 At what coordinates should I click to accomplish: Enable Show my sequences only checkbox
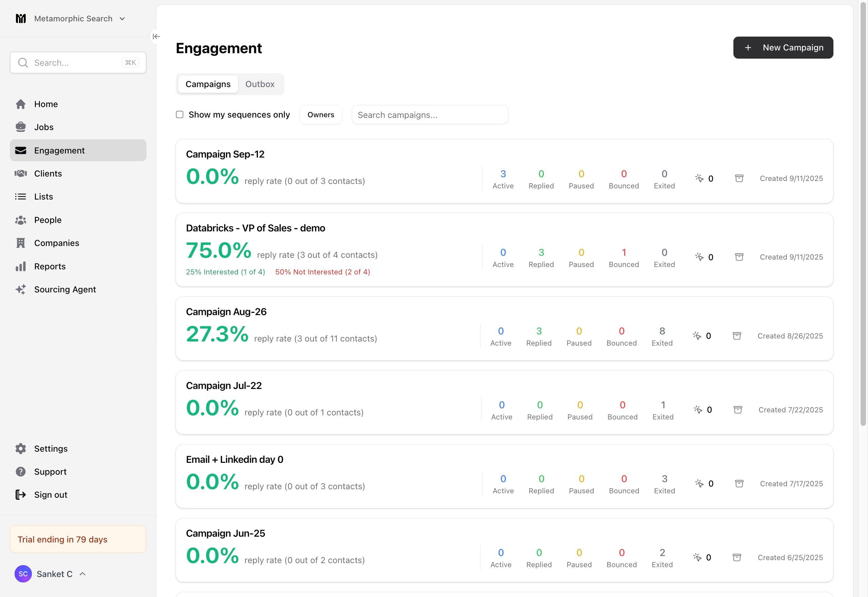coord(180,115)
